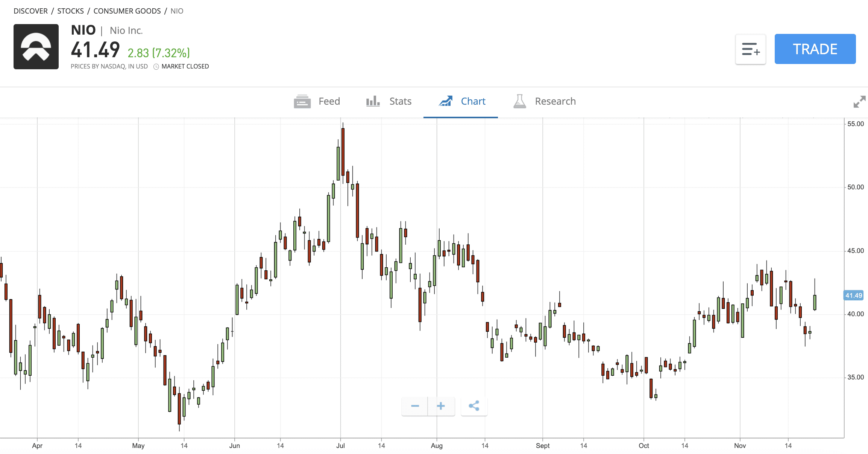
Task: Share the chart via share icon
Action: pyautogui.click(x=474, y=406)
